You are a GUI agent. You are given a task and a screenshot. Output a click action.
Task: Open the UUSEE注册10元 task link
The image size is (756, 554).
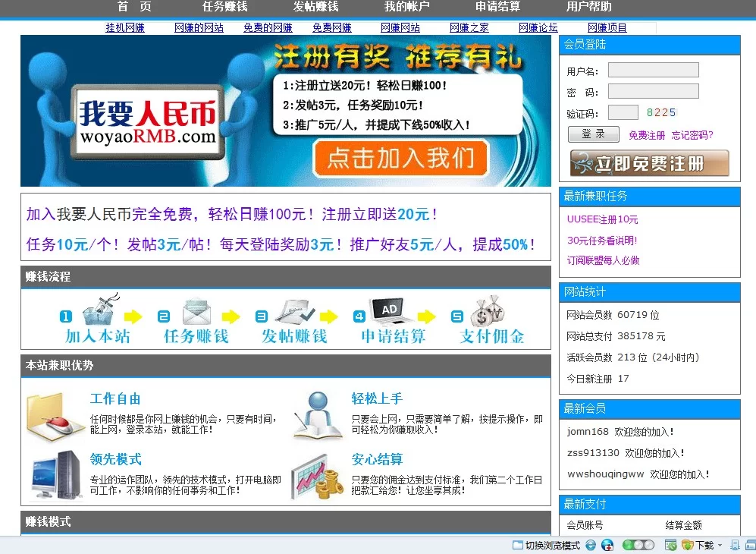(x=602, y=219)
